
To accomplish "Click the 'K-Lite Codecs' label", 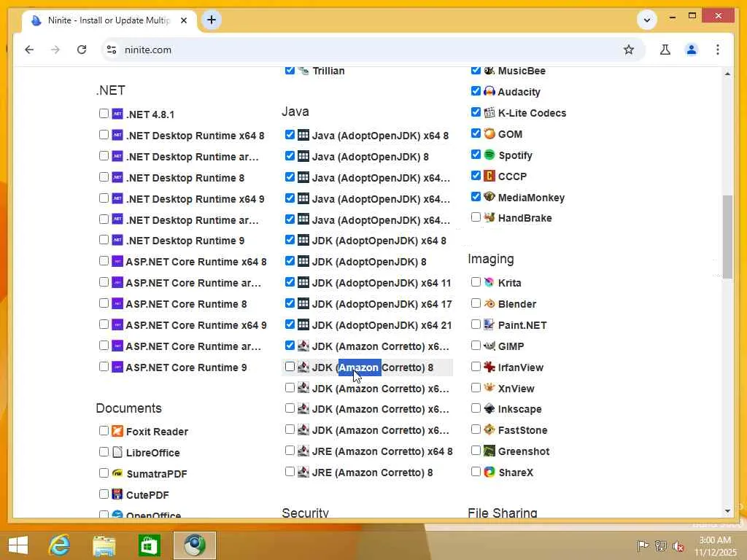I will point(532,113).
